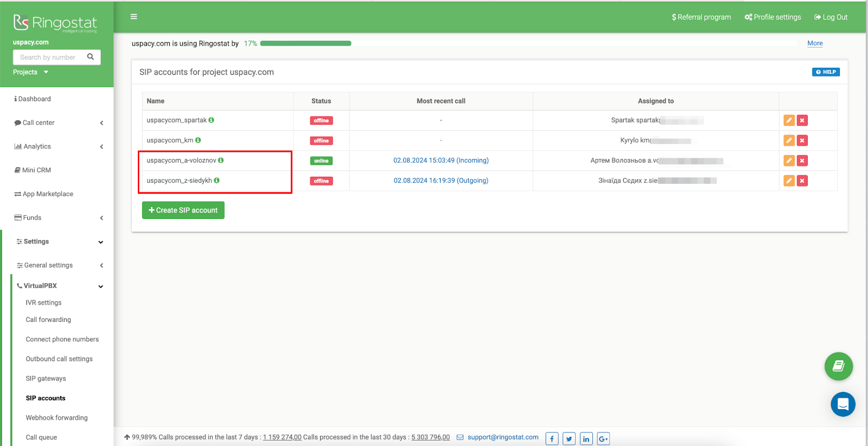Go to IVR settings
The width and height of the screenshot is (868, 446).
pos(43,303)
